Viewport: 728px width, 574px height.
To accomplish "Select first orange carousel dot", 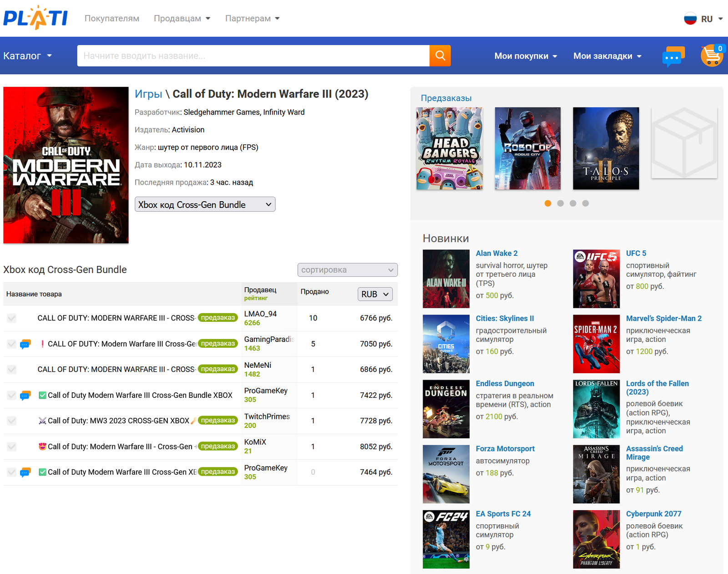I will click(x=548, y=203).
